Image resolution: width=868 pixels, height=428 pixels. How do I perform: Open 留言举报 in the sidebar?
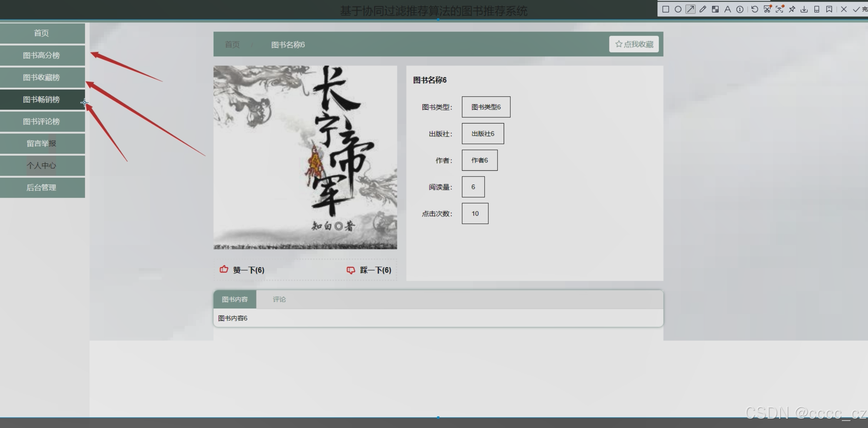pos(42,143)
